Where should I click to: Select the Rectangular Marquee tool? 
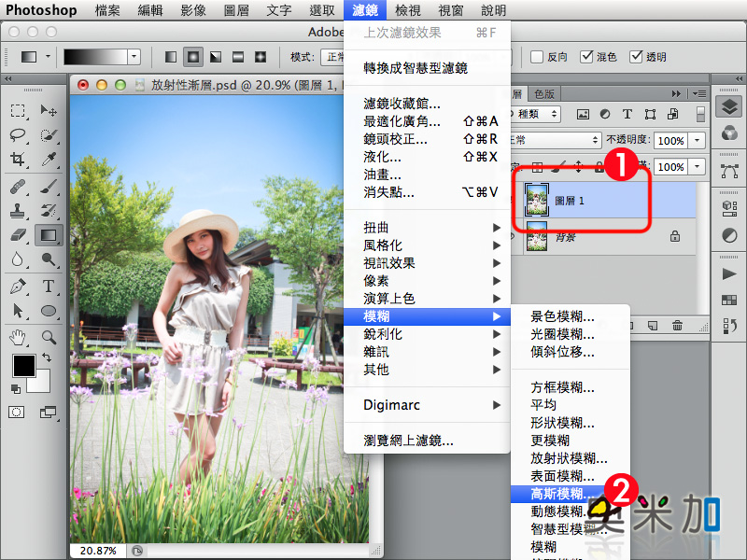point(18,111)
